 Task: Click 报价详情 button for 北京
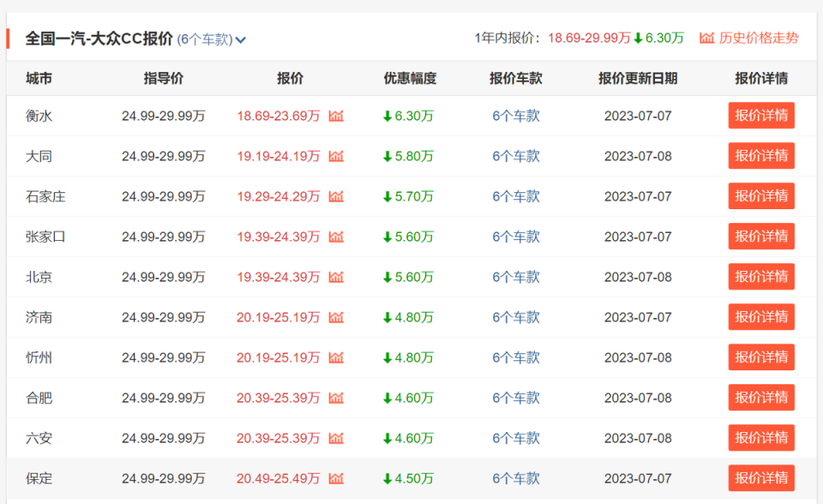click(761, 277)
